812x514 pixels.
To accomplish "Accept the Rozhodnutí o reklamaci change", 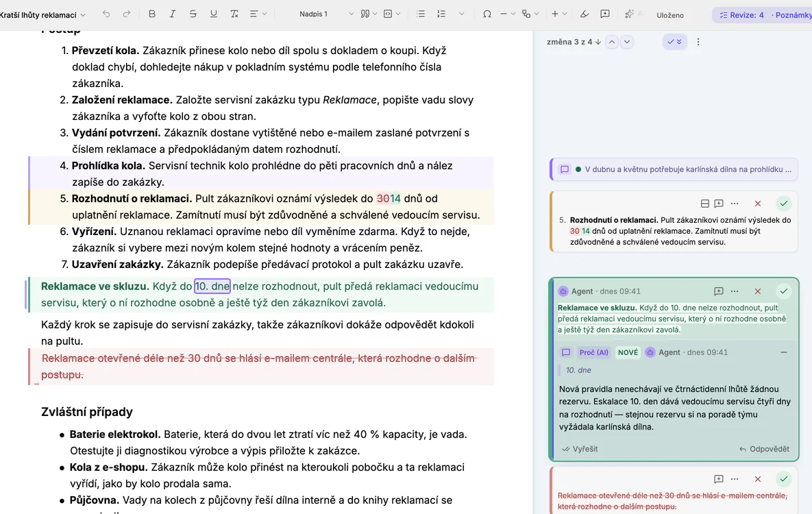I will tap(784, 203).
